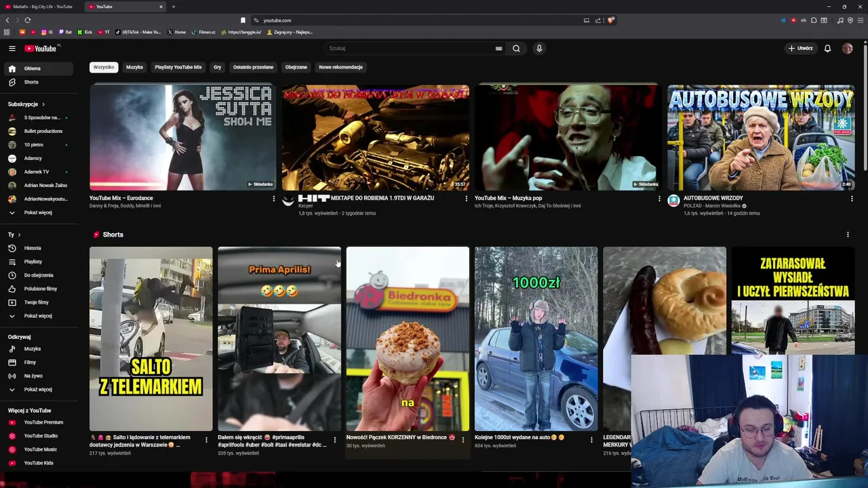Open the Biedronka pączek short thumbnail
This screenshot has height=488, width=868.
point(408,339)
